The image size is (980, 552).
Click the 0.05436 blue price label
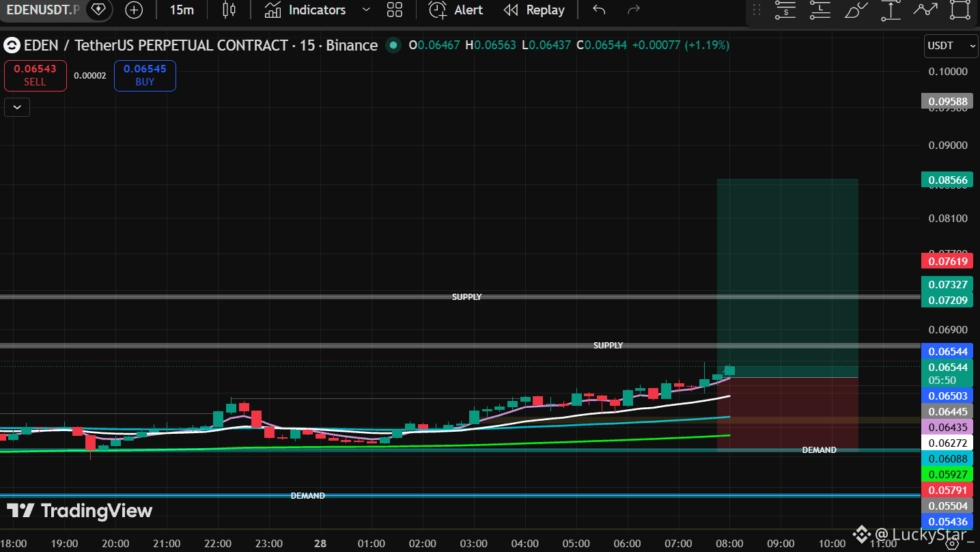947,522
